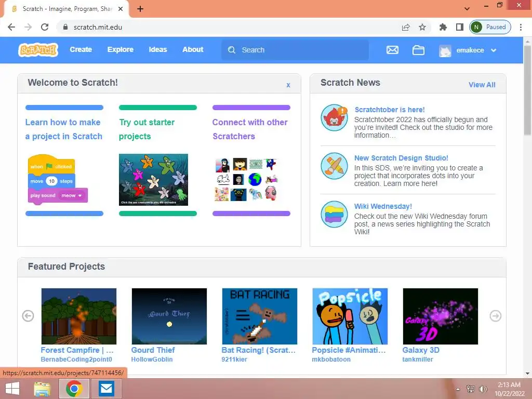
Task: Open New Scratch Design Studio! headline
Action: tap(401, 158)
